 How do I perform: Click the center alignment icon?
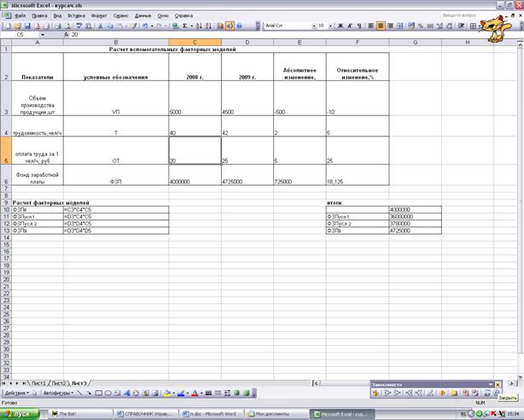click(380, 26)
